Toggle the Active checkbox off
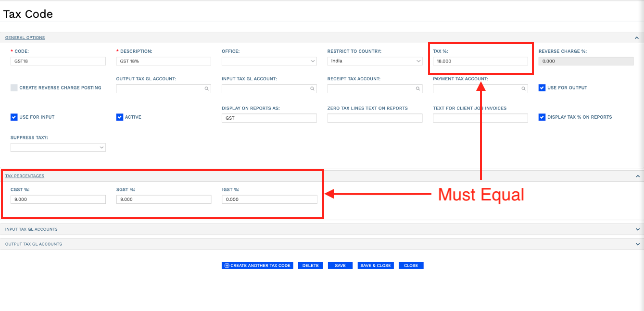 point(120,117)
